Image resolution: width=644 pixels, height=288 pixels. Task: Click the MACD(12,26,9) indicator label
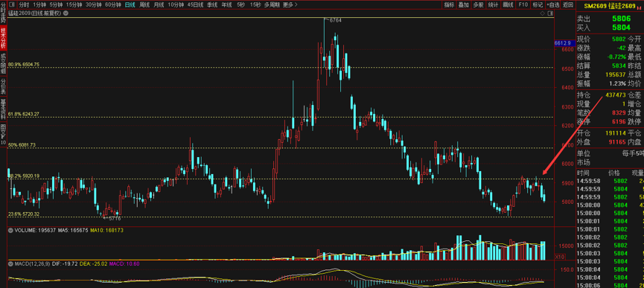click(x=32, y=263)
